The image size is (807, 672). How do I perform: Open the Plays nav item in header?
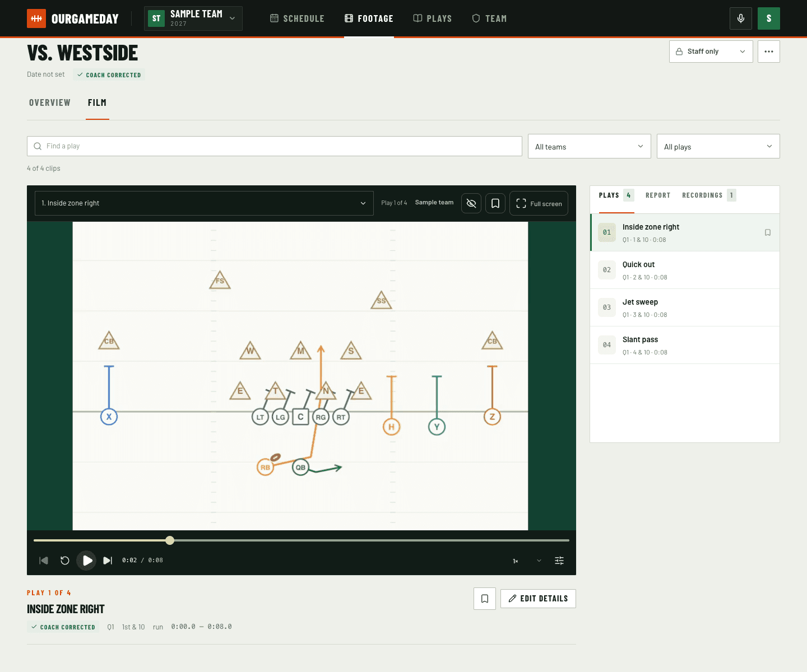pos(433,18)
